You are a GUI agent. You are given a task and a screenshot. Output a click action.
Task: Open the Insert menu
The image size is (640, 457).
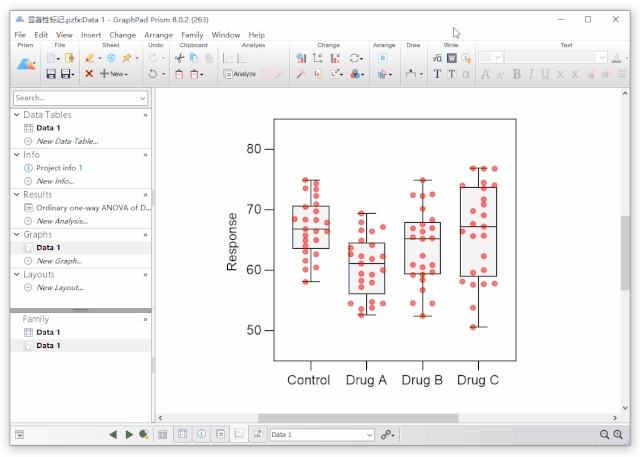coord(91,35)
